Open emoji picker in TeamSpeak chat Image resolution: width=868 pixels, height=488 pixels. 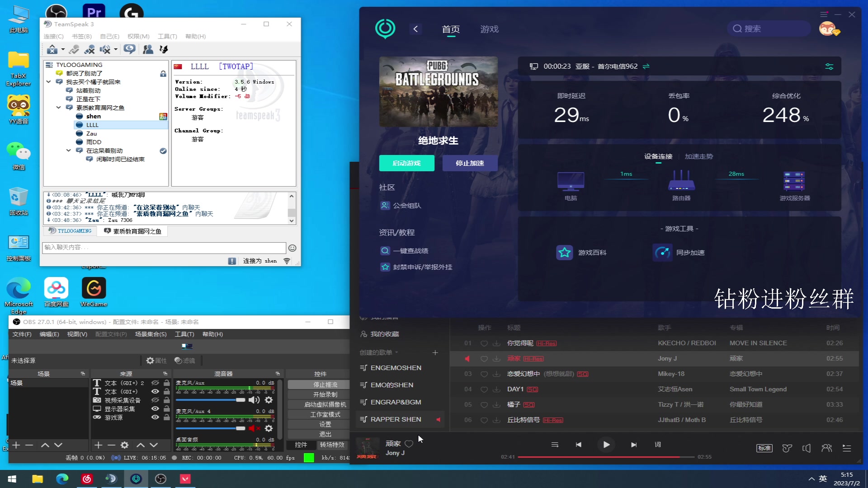pyautogui.click(x=292, y=248)
